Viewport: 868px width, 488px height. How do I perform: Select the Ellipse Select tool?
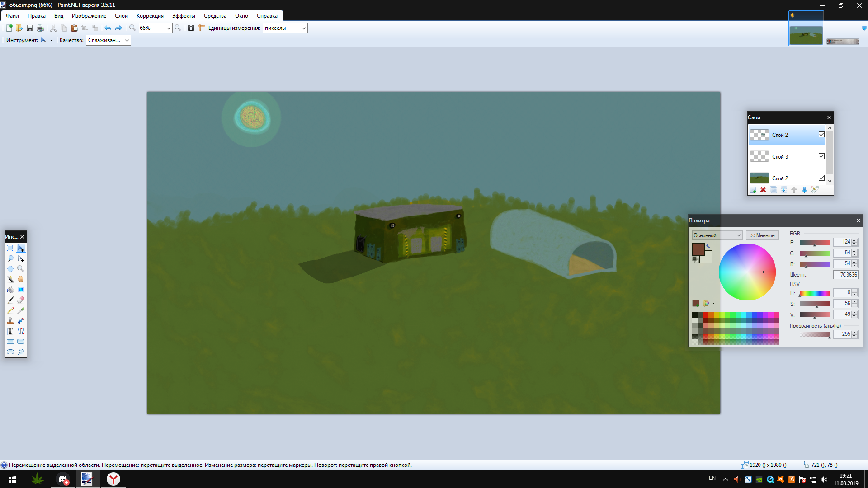click(10, 269)
